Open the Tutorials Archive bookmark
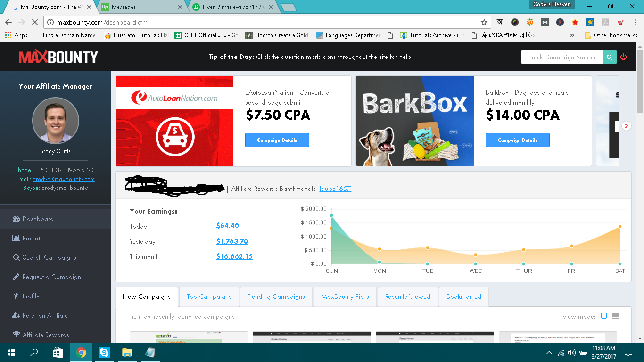 coord(432,35)
